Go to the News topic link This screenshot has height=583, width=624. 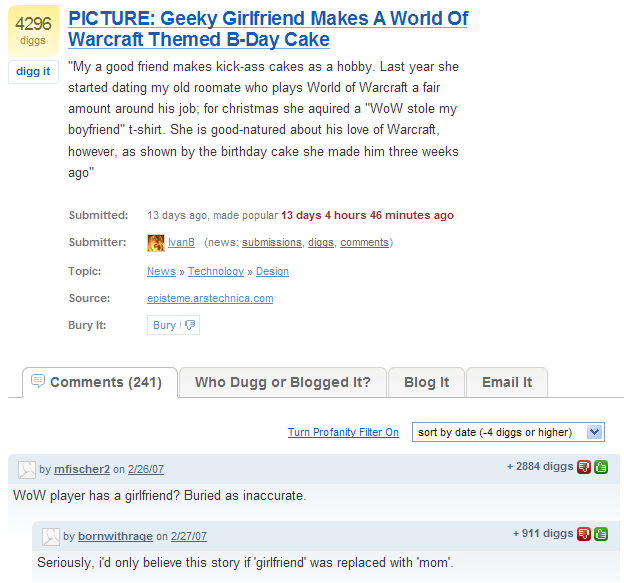[x=161, y=271]
